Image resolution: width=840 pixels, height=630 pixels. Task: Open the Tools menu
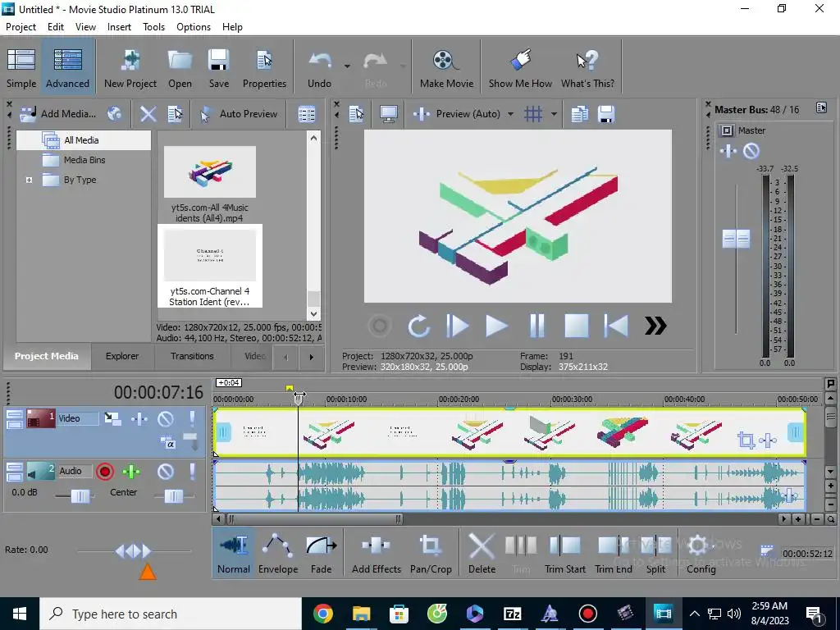[x=153, y=27]
